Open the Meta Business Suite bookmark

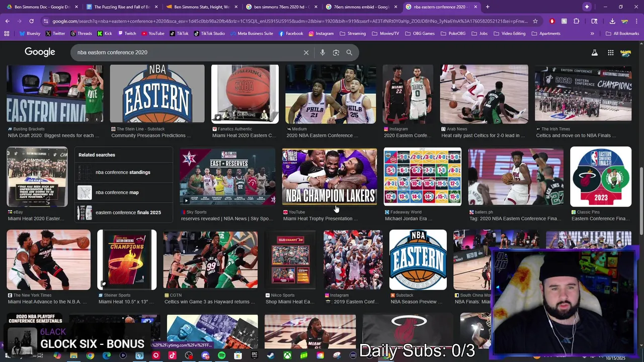point(252,33)
